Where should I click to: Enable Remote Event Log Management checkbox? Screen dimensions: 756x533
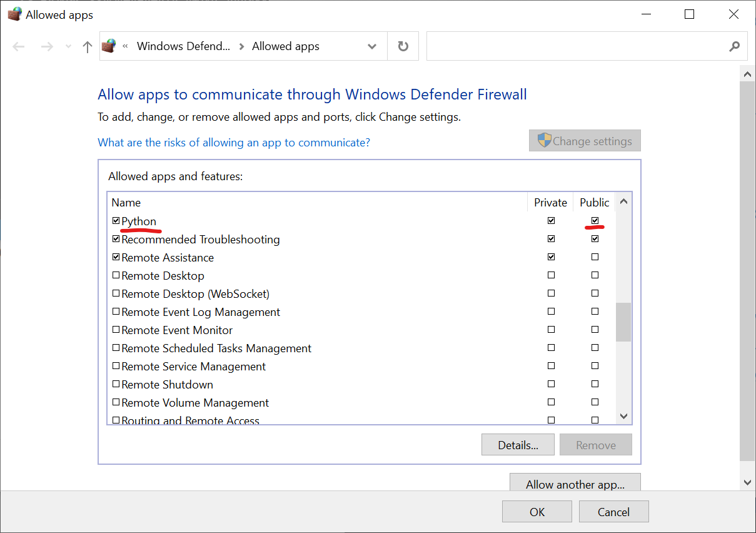click(x=116, y=312)
